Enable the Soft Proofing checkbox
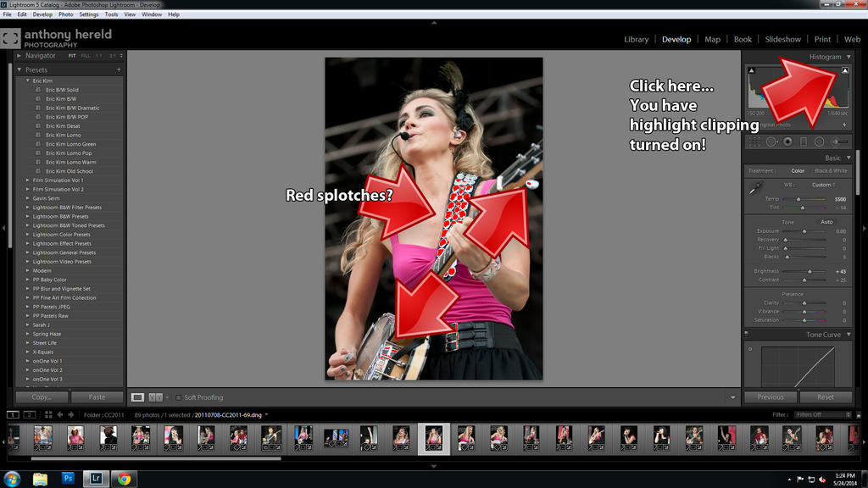The height and width of the screenshot is (488, 868). tap(179, 396)
